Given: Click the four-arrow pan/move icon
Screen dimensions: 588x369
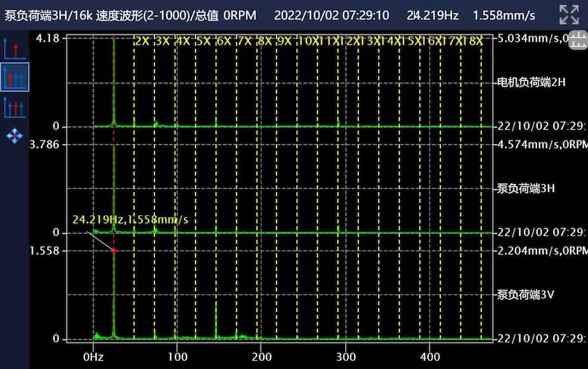Looking at the screenshot, I should point(14,136).
